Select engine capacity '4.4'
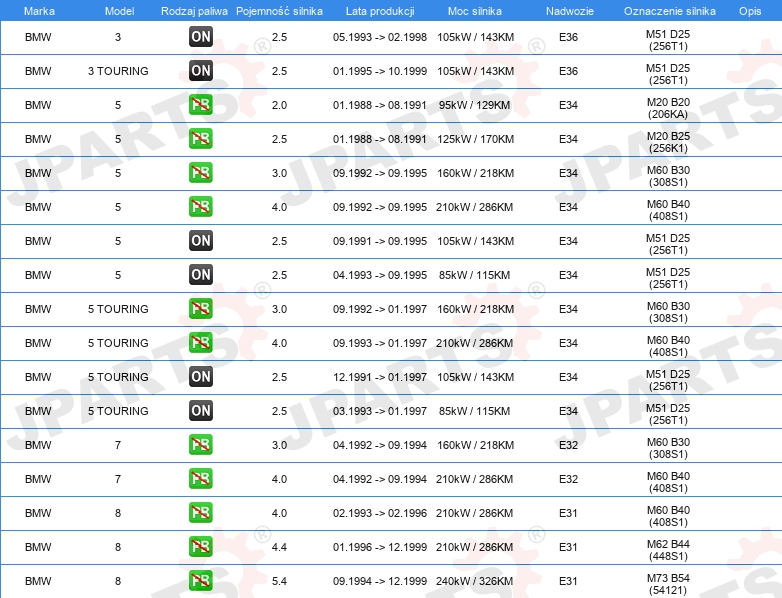782x598 pixels. 279,547
